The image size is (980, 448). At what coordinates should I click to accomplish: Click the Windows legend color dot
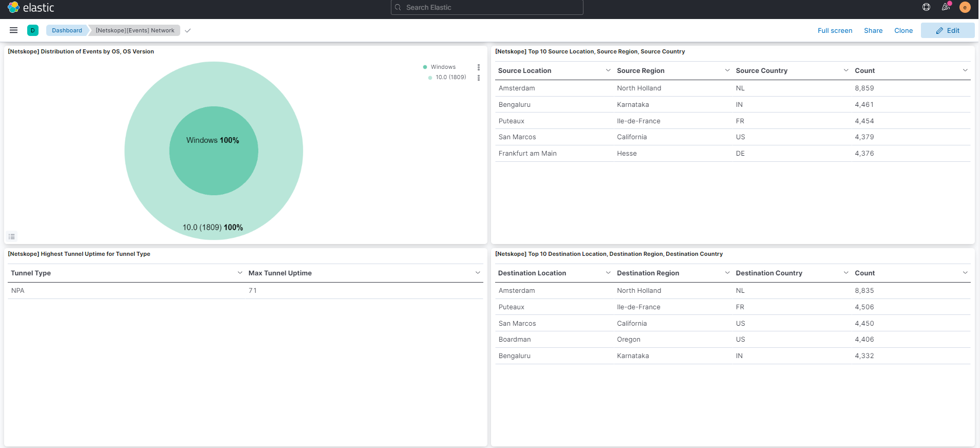click(x=425, y=67)
